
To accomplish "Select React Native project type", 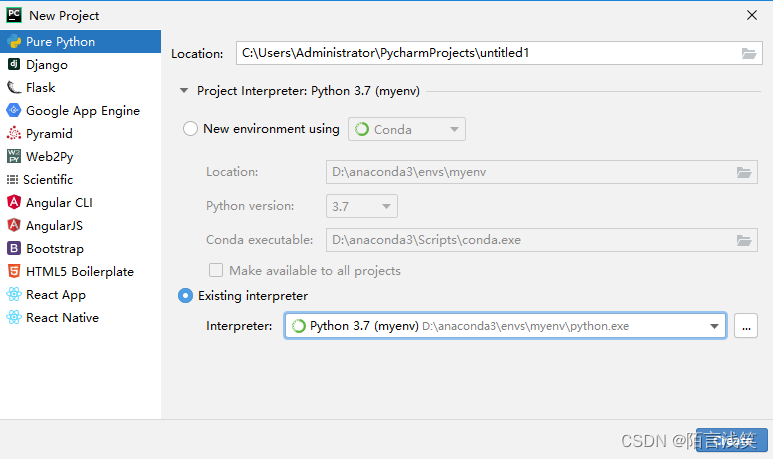I will (x=80, y=318).
